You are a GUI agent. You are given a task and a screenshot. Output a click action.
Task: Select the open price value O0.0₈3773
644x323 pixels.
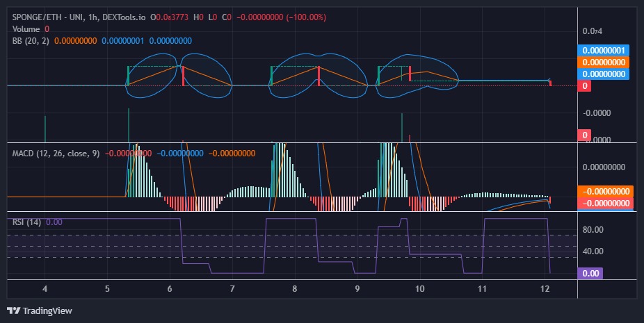click(169, 17)
